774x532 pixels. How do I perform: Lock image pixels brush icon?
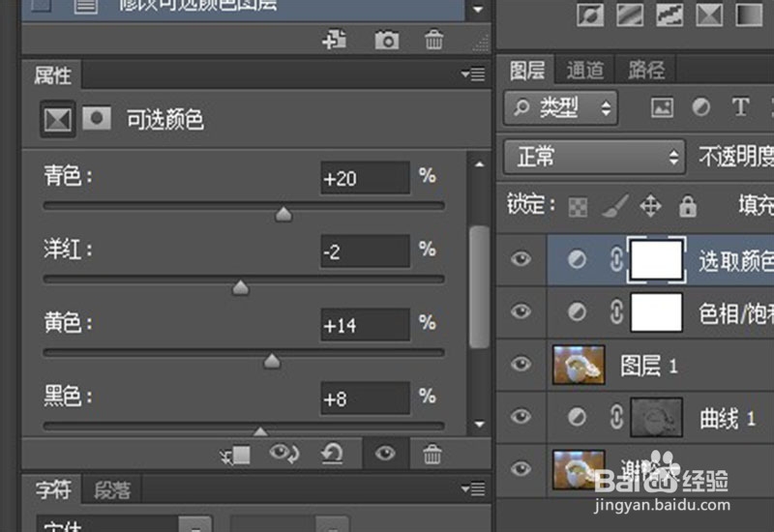click(615, 206)
